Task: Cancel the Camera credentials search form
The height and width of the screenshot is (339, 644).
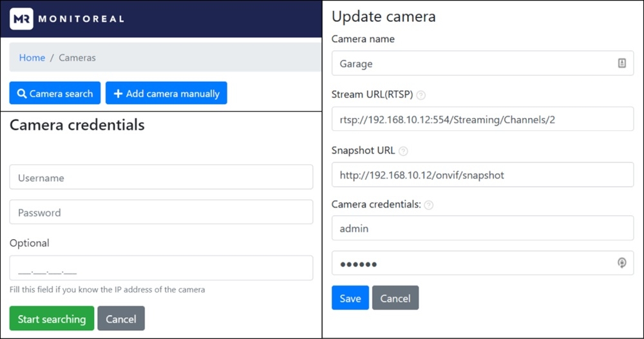Action: pos(121,319)
